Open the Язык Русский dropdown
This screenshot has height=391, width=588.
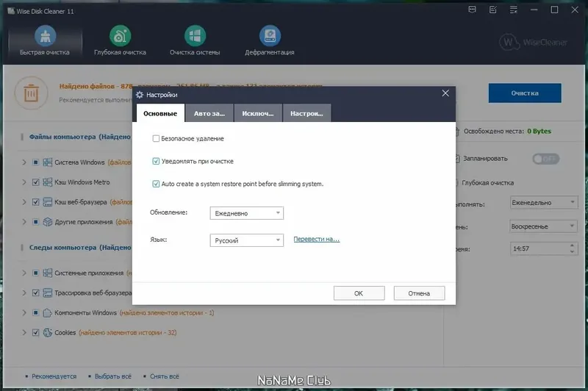pos(247,240)
